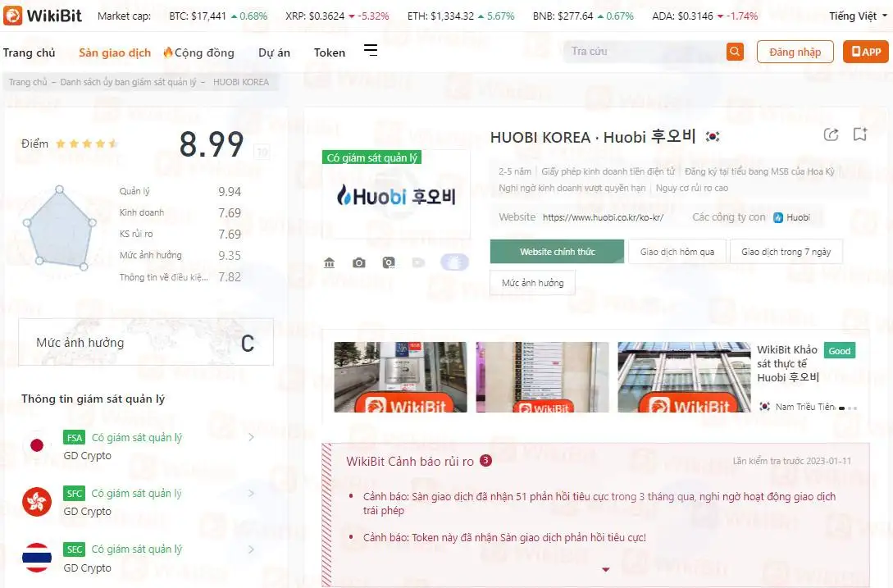
Task: Click the star rating under Điểm
Action: [87, 144]
